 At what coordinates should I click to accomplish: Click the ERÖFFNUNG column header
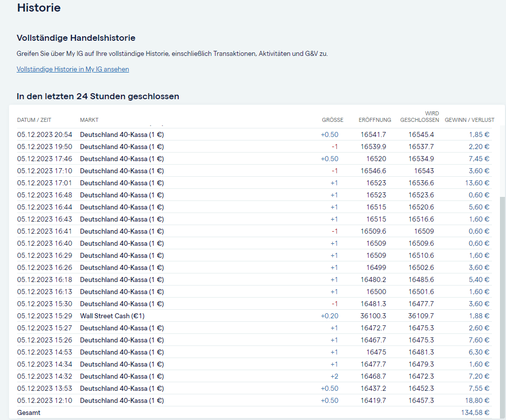point(375,120)
